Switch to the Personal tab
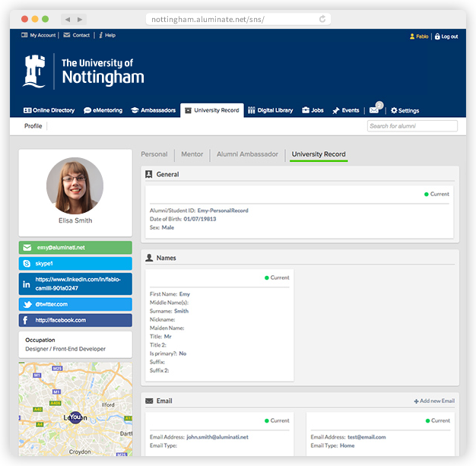Viewport: 476px width, 466px height. tap(154, 154)
